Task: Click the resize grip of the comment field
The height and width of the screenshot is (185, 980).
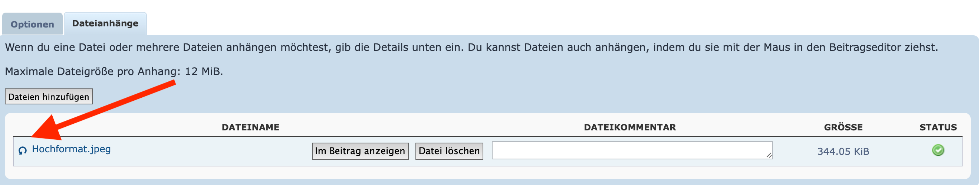Action: click(x=769, y=155)
